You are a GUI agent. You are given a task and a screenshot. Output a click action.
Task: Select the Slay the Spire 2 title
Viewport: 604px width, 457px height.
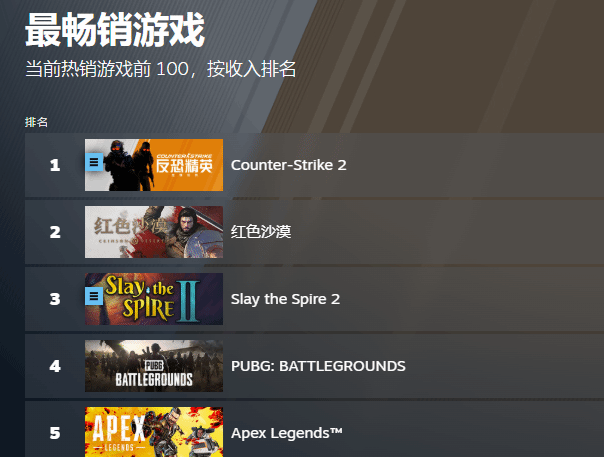click(x=285, y=299)
